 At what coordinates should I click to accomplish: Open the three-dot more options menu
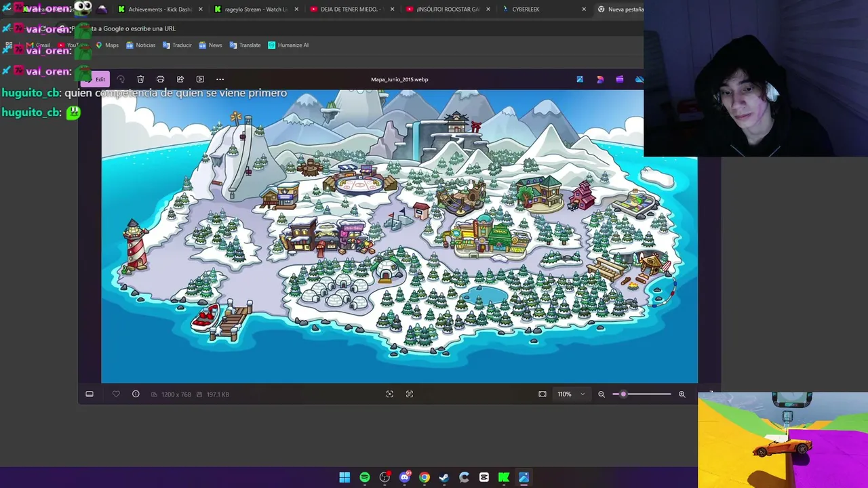tap(220, 79)
